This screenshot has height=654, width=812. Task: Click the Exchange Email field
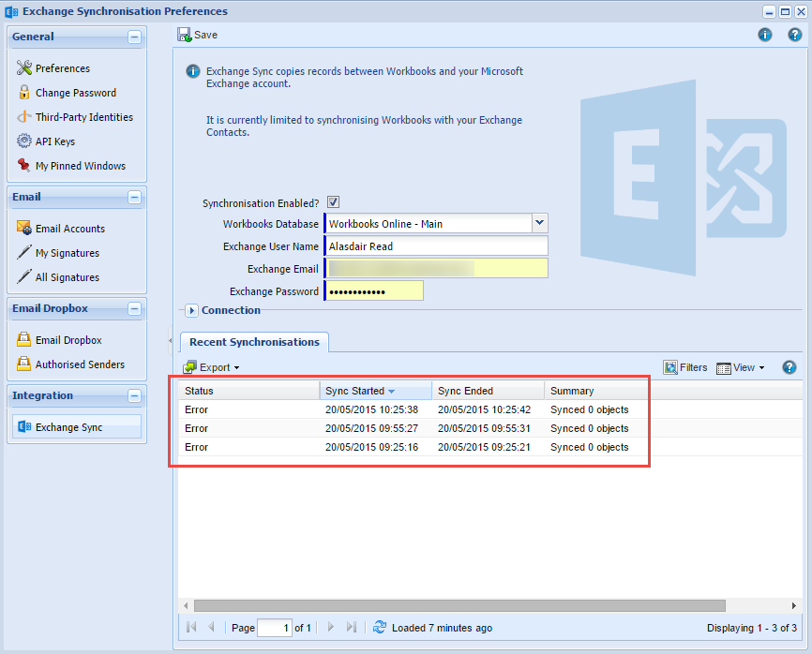(x=436, y=269)
